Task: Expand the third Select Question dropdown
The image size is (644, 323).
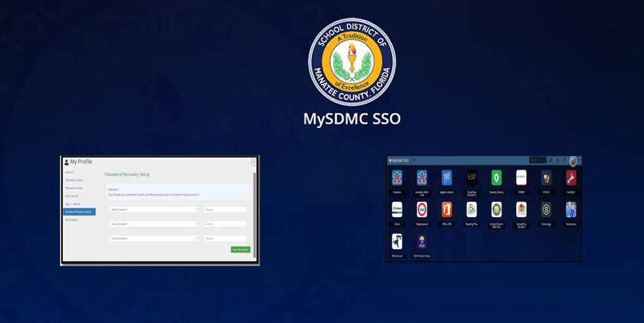Action: 154,239
